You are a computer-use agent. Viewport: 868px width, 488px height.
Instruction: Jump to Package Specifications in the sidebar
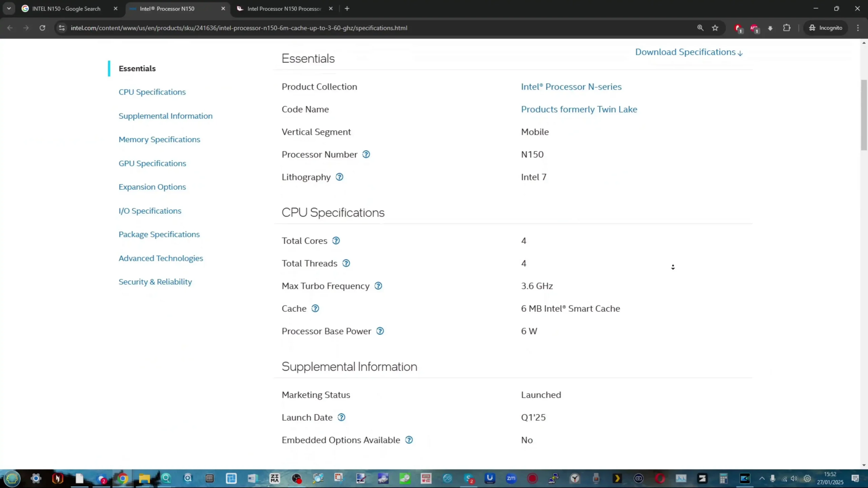[x=159, y=235]
